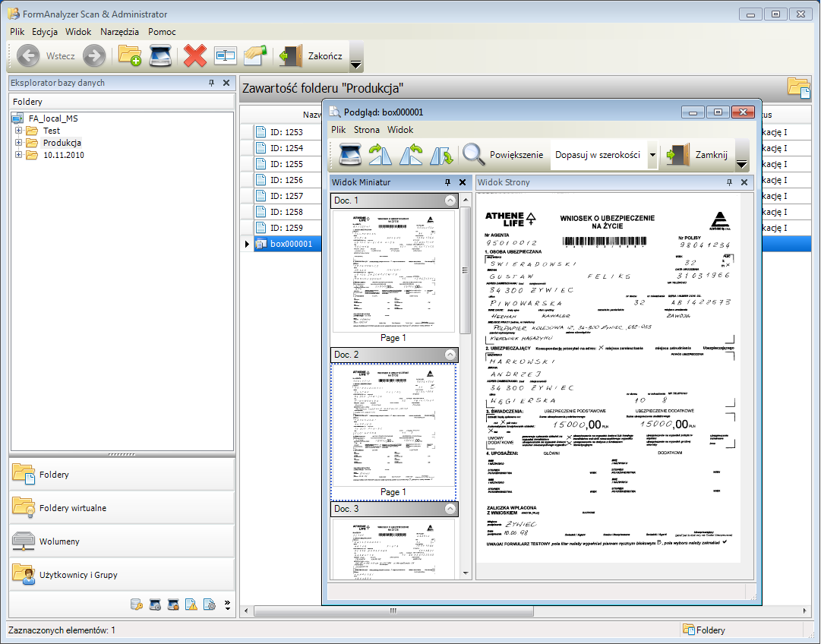Pin the Widok Miniatur panel
Viewport: 821px width, 644px height.
(448, 182)
